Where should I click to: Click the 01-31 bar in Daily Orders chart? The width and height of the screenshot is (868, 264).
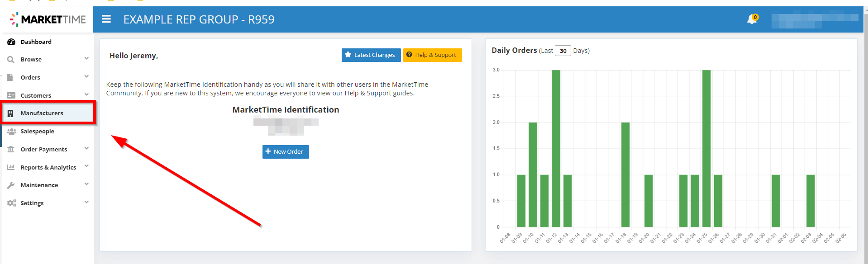coord(776,201)
